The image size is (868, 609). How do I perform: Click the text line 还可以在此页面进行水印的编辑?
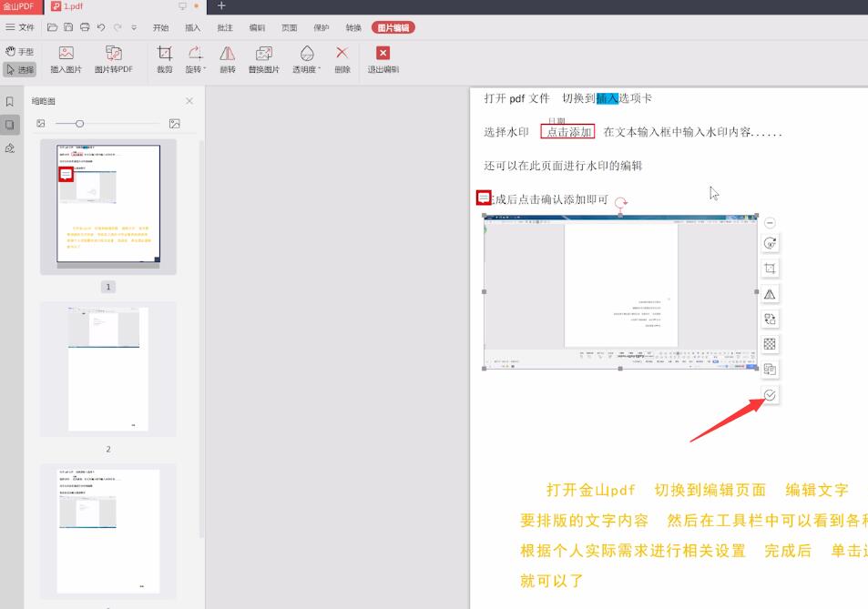coord(563,166)
